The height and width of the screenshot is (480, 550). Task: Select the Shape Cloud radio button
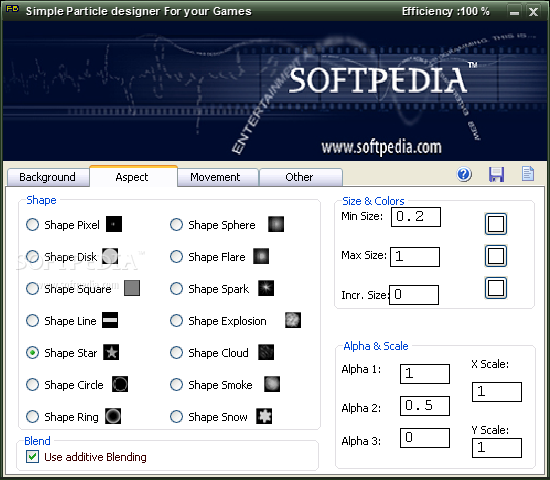pyautogui.click(x=176, y=352)
